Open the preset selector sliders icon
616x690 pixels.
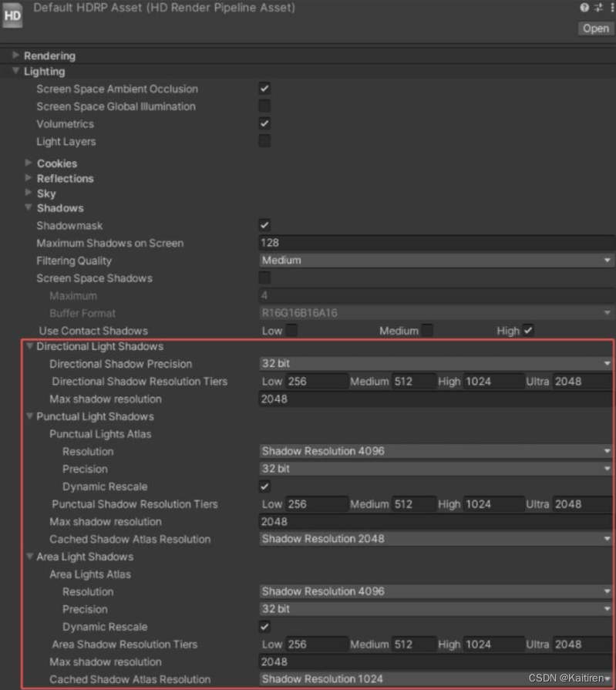(x=598, y=8)
